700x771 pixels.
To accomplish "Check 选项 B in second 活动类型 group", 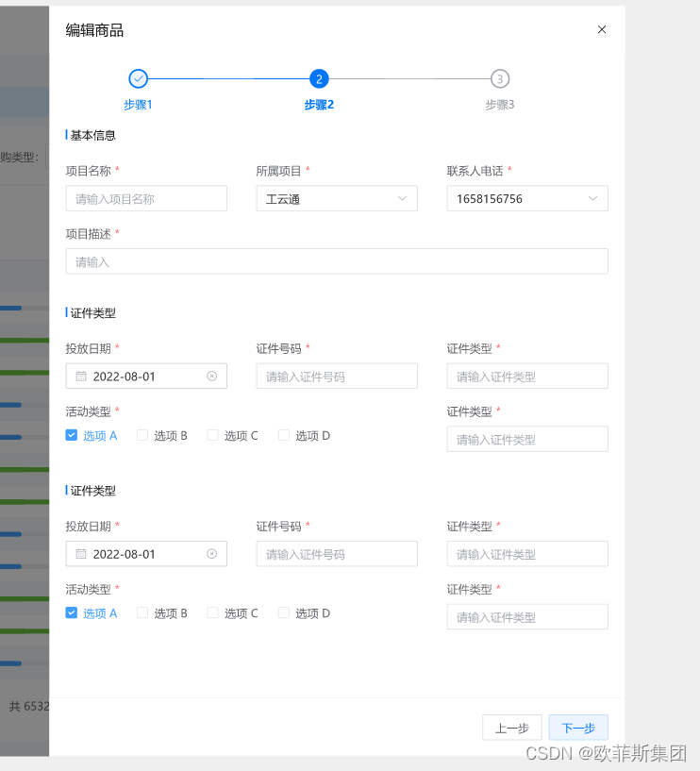I will point(142,613).
